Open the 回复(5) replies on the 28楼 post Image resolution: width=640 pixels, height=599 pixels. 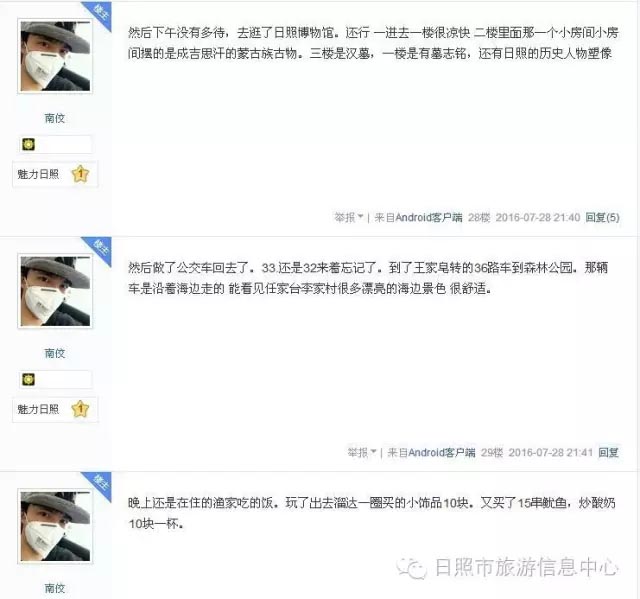[x=602, y=217]
